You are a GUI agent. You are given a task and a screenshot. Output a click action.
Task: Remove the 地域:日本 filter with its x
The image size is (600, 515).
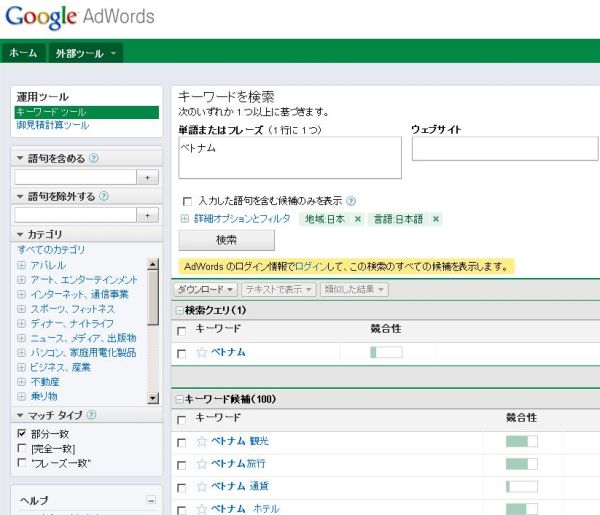click(358, 219)
